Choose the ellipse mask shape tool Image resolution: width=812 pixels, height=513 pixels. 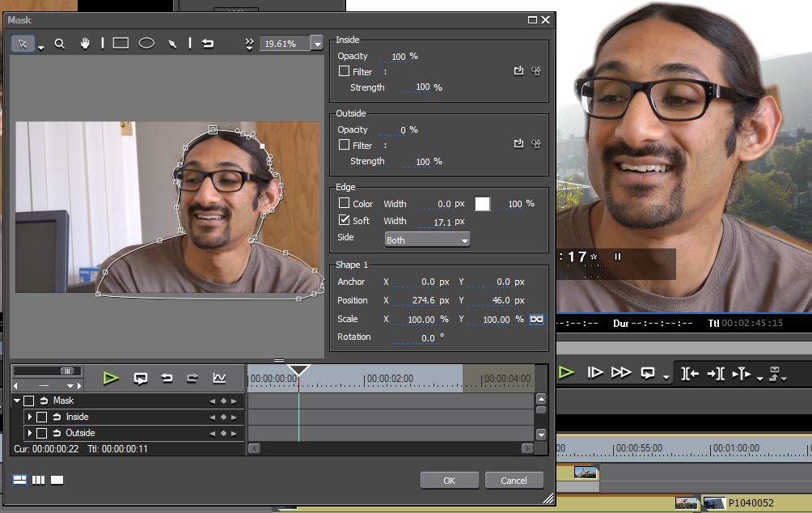[146, 44]
